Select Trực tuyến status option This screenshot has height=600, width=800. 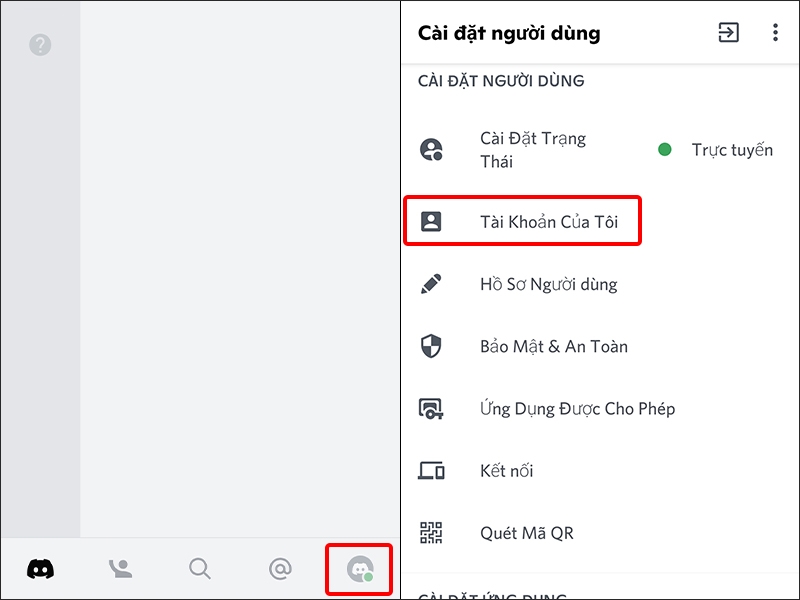731,149
